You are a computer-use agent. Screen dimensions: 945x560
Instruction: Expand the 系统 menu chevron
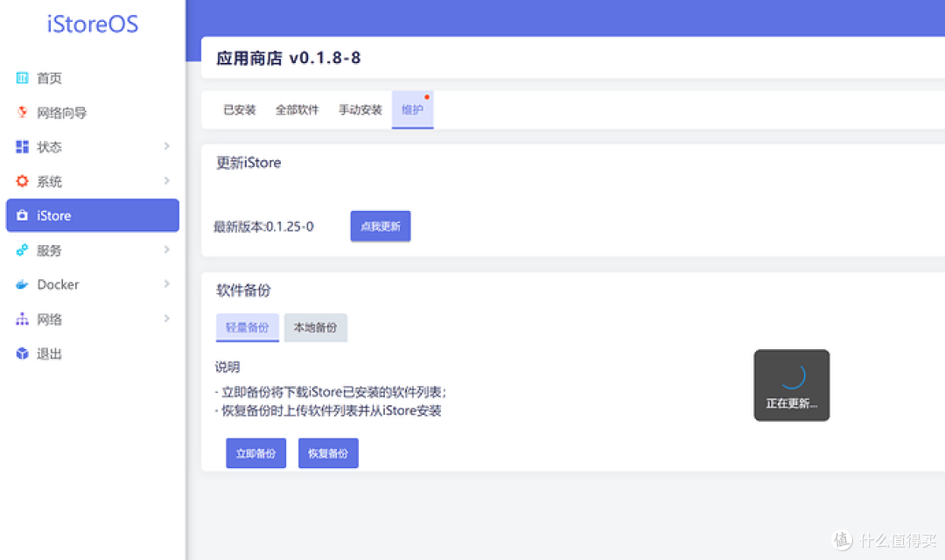[167, 181]
